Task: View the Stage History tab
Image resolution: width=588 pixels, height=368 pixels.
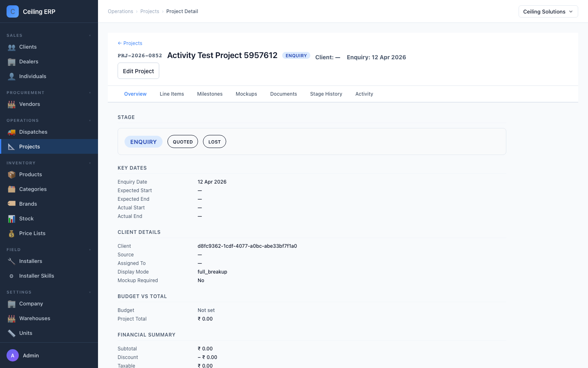Action: [326, 94]
